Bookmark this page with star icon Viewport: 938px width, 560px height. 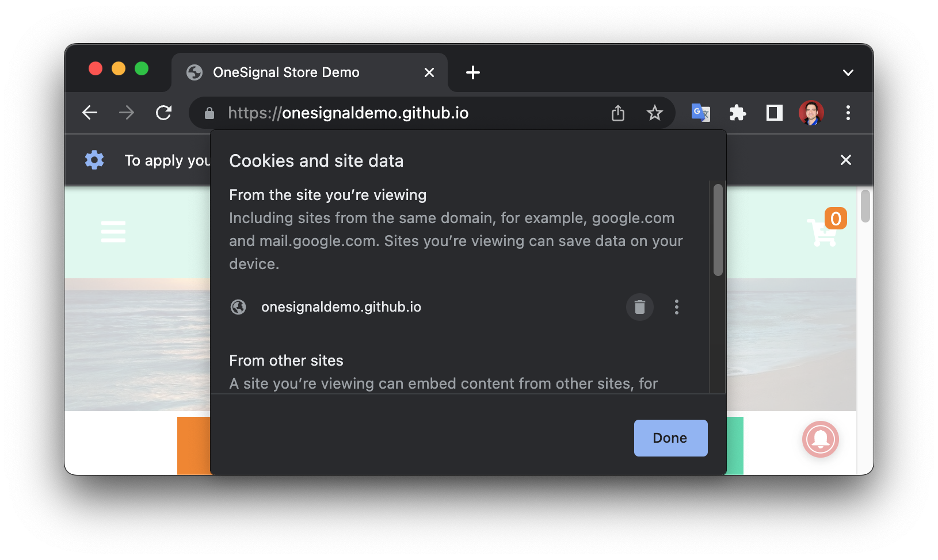click(x=654, y=113)
